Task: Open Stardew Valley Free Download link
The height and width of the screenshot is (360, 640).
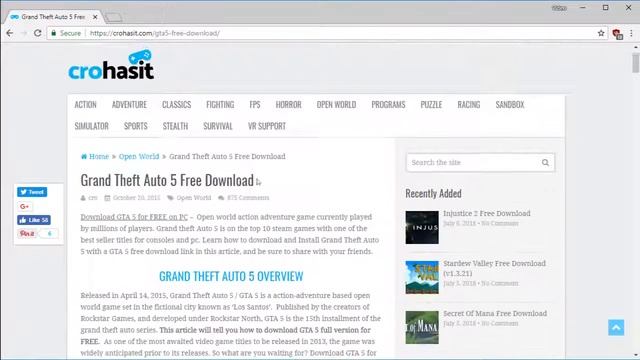Action: click(x=494, y=268)
